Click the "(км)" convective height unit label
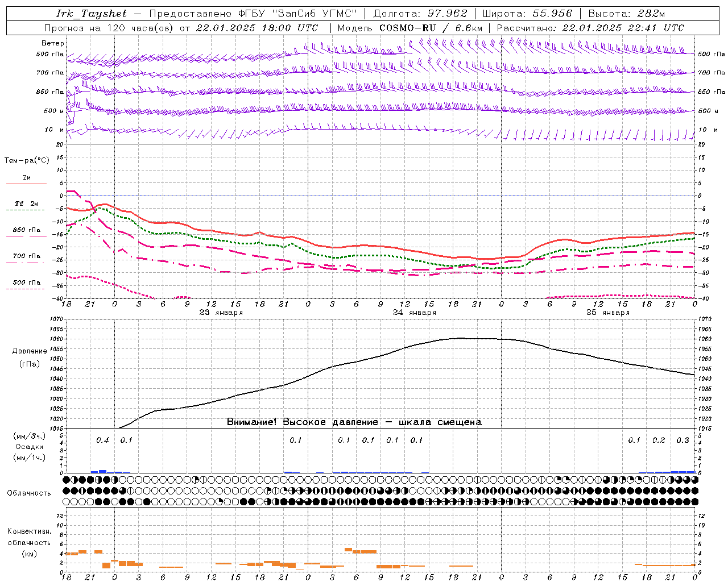Screen dimensions: 728x582 29,554
